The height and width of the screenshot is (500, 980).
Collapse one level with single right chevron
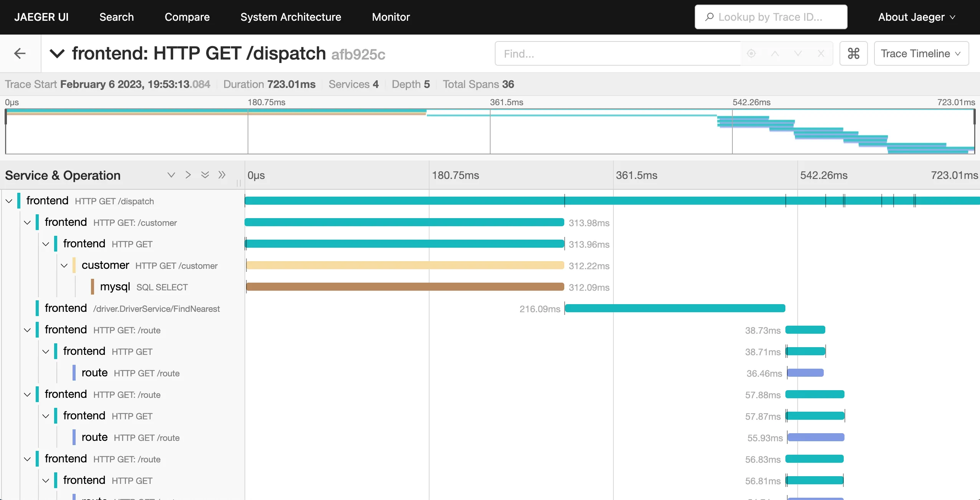click(x=188, y=175)
